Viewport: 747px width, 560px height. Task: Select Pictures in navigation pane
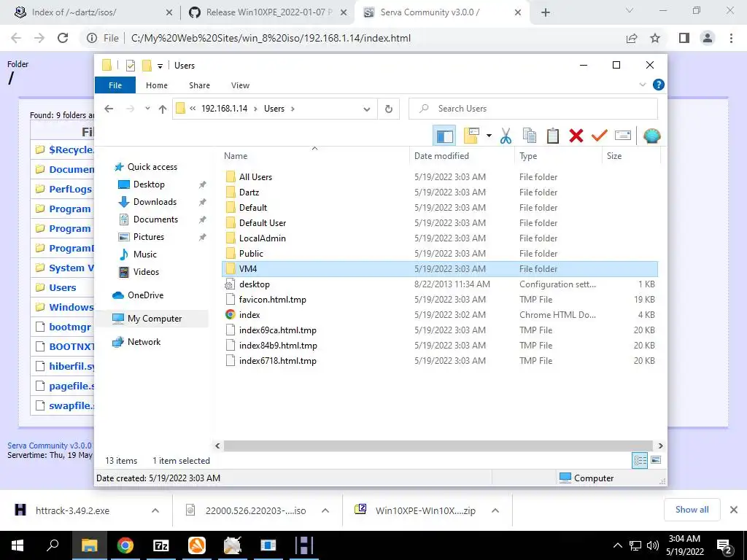[148, 237]
